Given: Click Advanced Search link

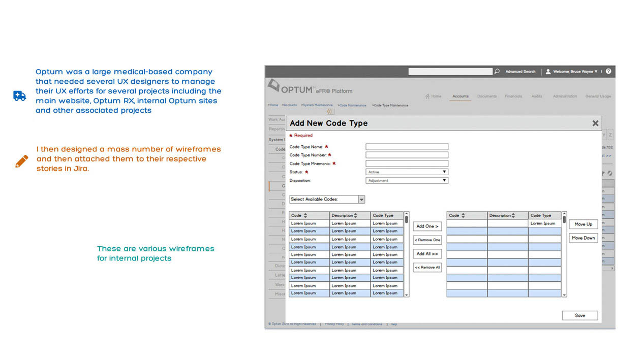Looking at the screenshot, I should pos(520,72).
